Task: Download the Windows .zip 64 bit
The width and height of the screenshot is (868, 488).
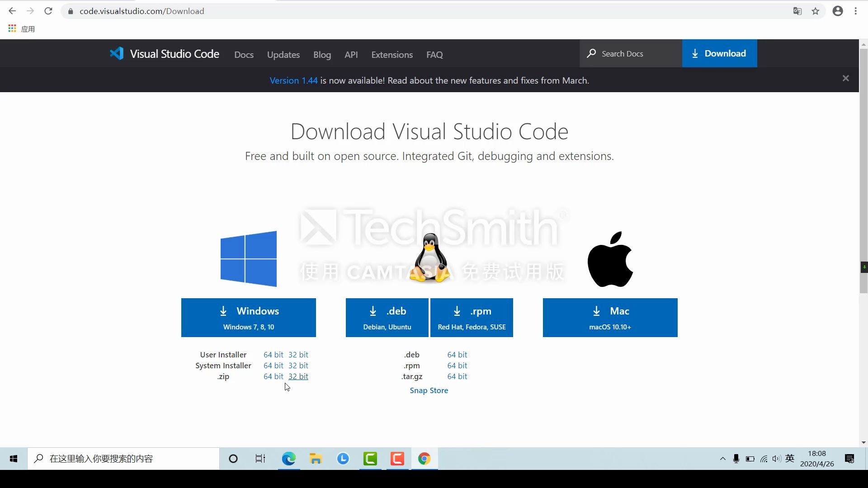Action: [274, 376]
